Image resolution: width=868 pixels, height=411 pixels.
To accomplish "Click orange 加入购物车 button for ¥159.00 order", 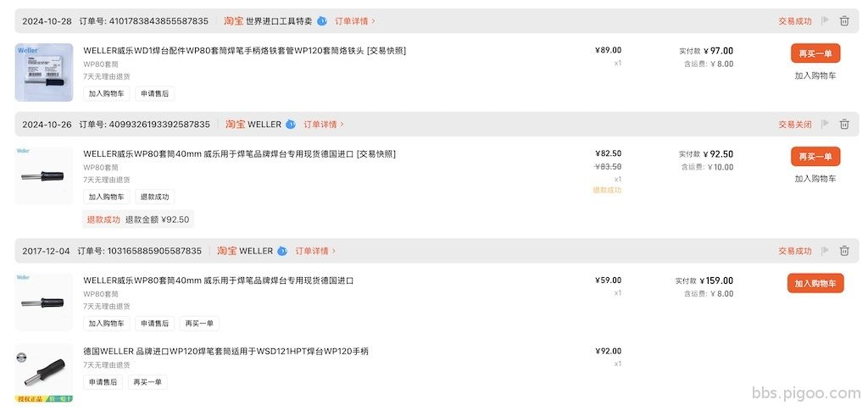I will tap(815, 283).
